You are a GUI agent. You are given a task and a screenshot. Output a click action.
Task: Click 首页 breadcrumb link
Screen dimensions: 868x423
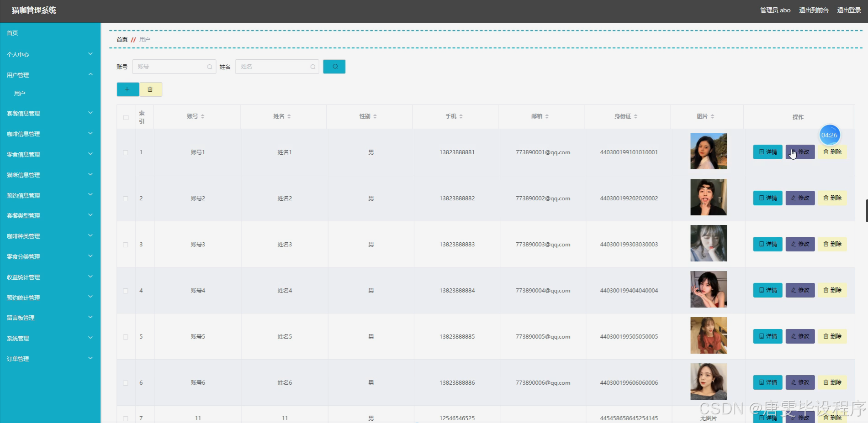(122, 40)
